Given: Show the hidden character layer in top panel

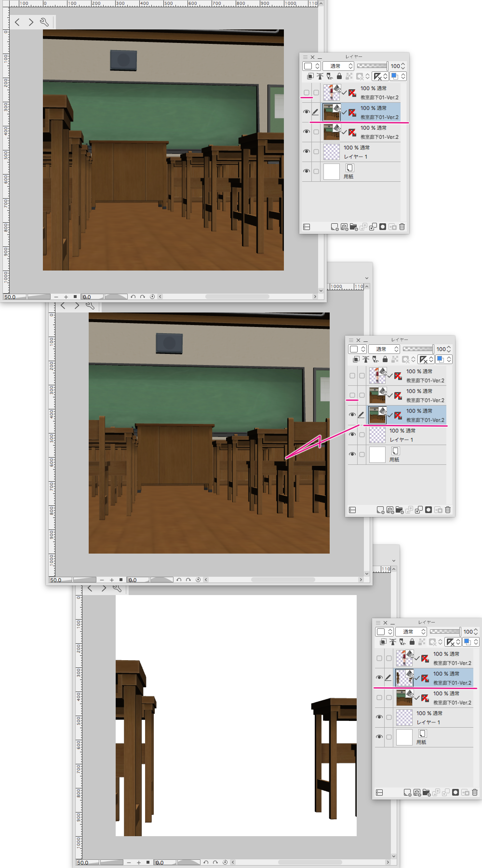Looking at the screenshot, I should point(307,92).
